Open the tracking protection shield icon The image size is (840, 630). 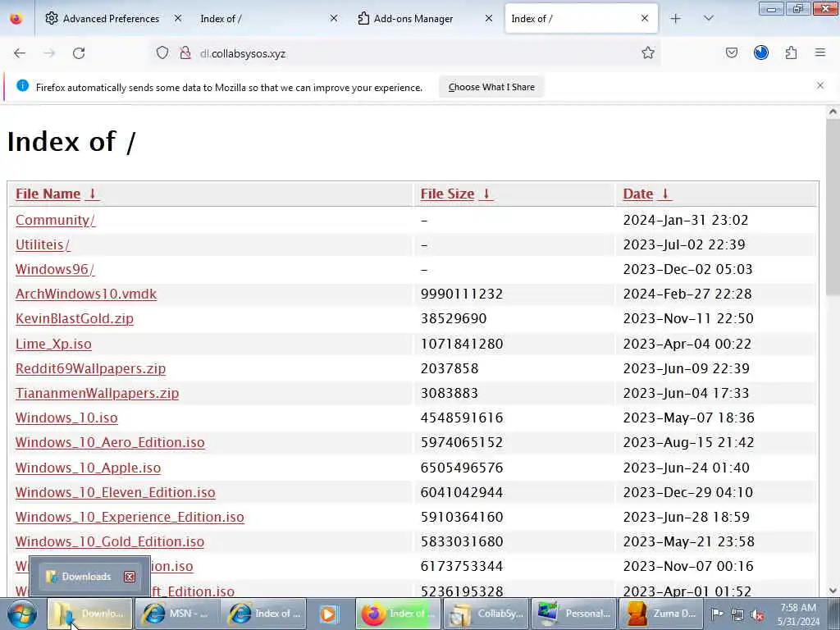162,52
